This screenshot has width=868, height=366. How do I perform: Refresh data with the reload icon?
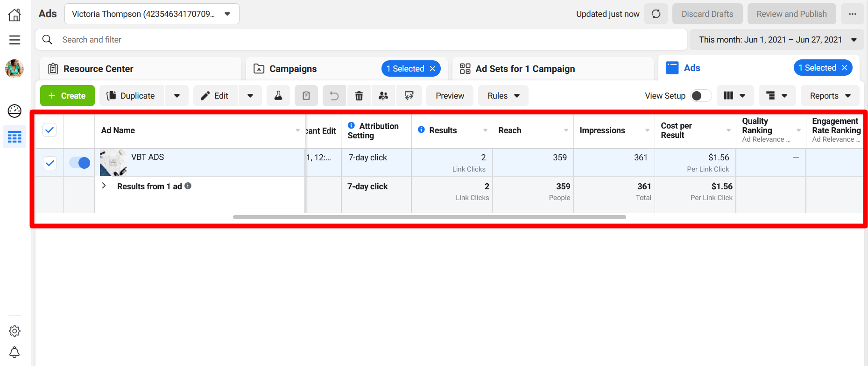(656, 14)
